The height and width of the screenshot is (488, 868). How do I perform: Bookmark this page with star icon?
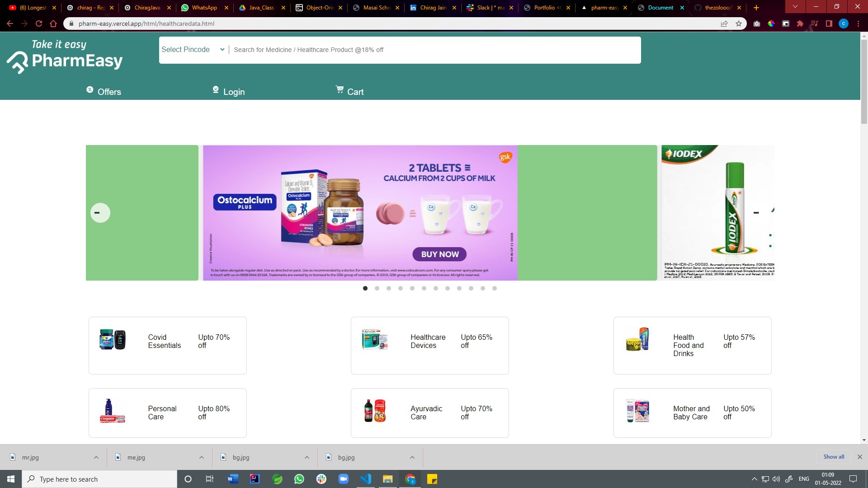coord(739,23)
